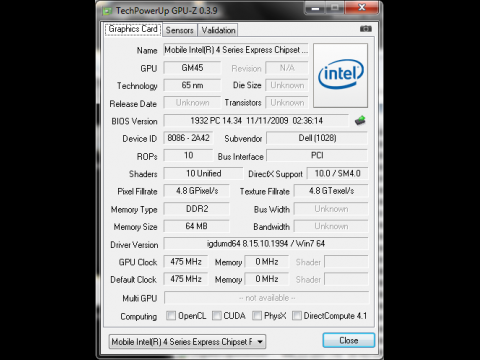Click the GPU-Z title bar app icon

click(x=107, y=11)
